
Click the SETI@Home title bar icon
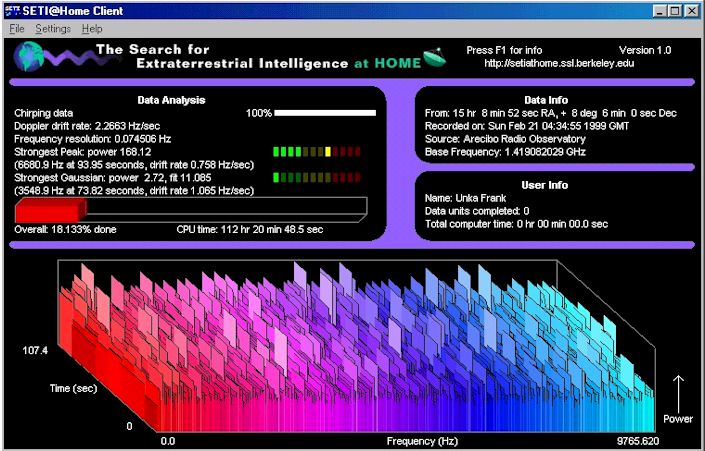pos(13,11)
